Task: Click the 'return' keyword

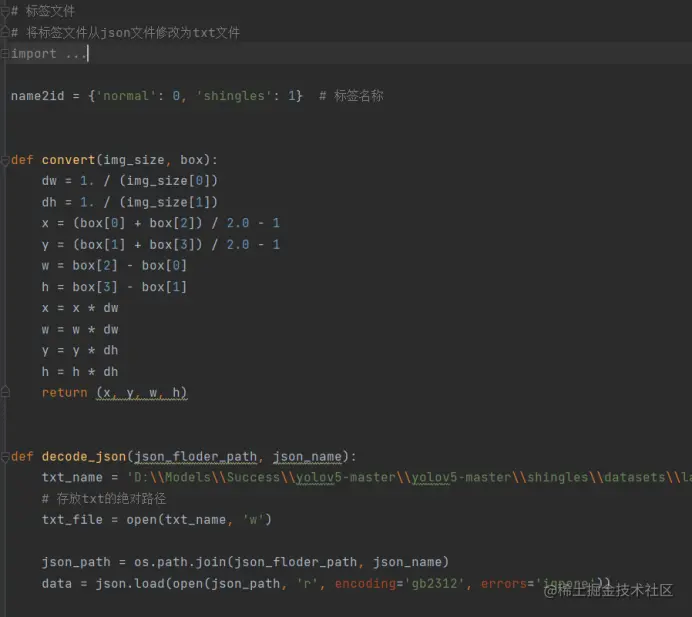Action: click(x=64, y=392)
